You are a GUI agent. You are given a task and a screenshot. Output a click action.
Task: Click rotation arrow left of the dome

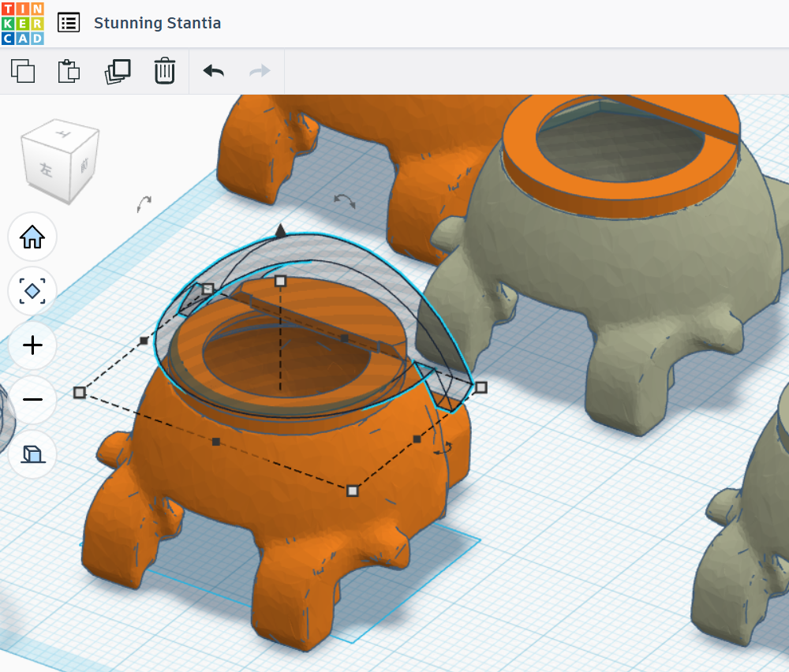click(x=144, y=204)
